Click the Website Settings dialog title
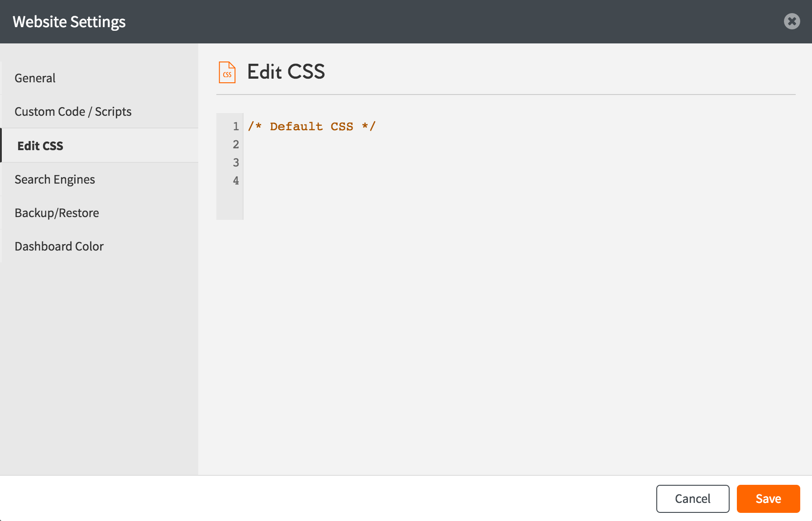Screen dimensions: 812x521 click(69, 22)
